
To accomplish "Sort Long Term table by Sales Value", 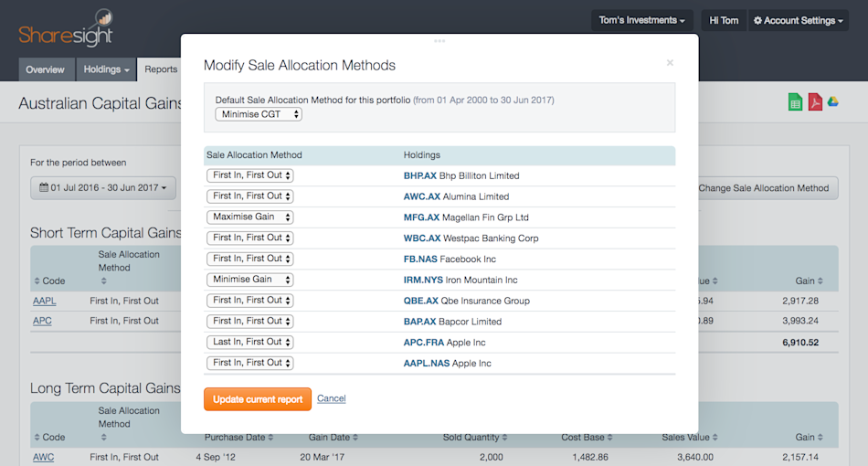I will (690, 438).
